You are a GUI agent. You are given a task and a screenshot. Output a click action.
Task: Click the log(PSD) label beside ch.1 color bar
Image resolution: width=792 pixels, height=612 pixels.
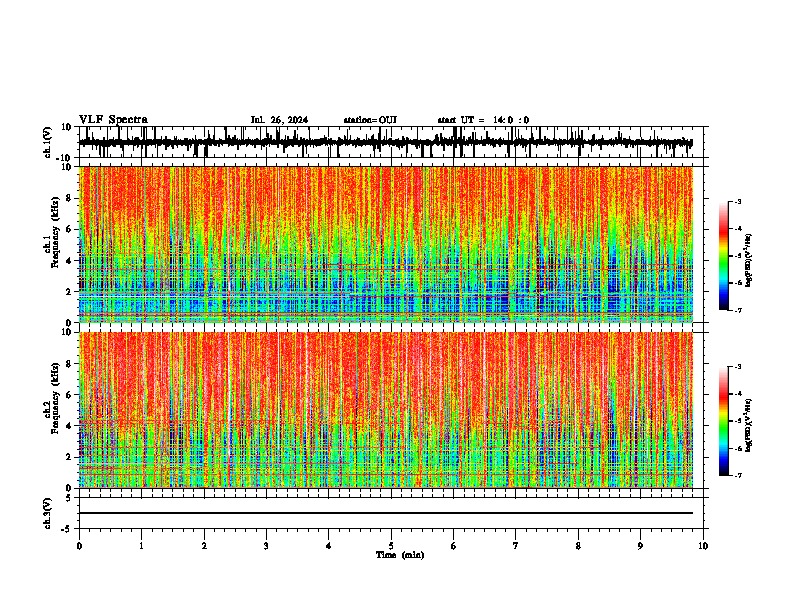(748, 261)
